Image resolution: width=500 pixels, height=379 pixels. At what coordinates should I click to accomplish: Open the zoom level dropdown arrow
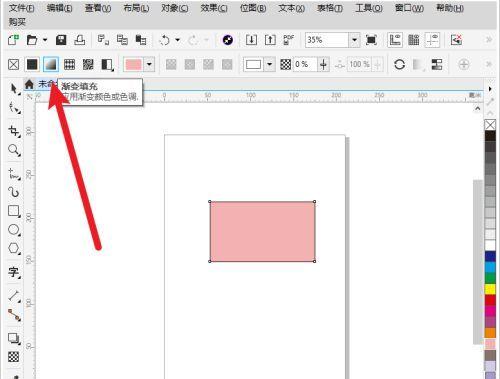pos(355,40)
